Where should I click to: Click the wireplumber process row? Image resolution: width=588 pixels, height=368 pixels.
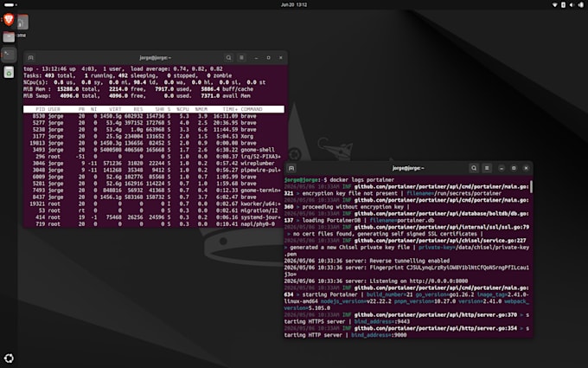click(x=154, y=164)
